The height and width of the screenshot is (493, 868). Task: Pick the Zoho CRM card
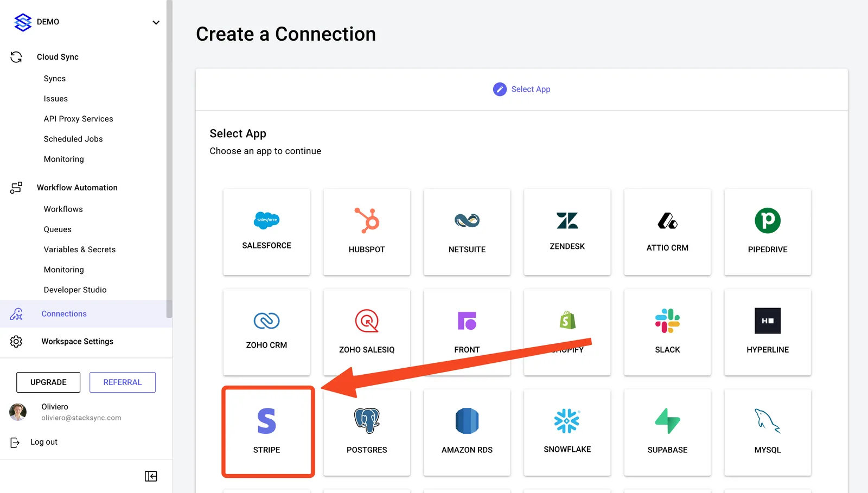coord(266,332)
